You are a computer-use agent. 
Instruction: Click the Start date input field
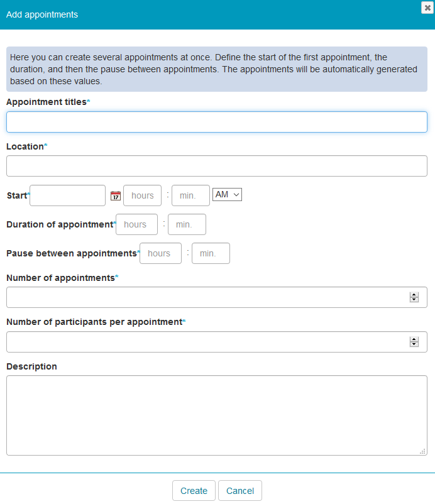click(x=67, y=195)
